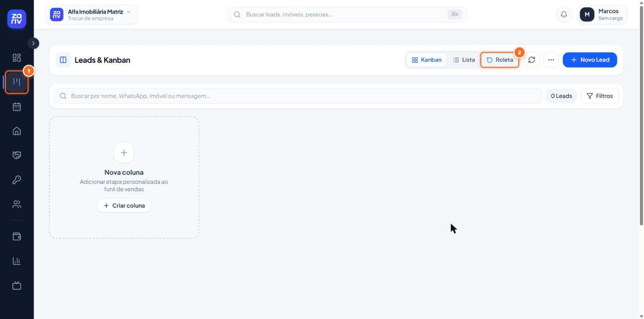Open the people team sidebar icon
The width and height of the screenshot is (644, 319).
(17, 204)
